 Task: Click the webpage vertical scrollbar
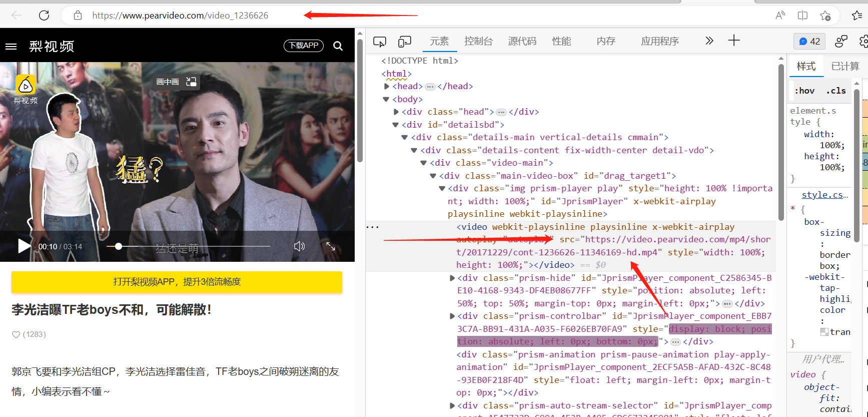[360, 100]
